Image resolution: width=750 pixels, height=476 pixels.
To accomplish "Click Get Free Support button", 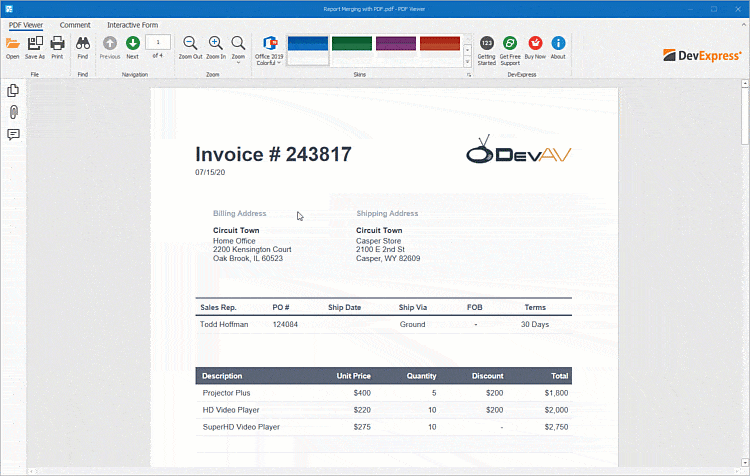I will coord(510,45).
